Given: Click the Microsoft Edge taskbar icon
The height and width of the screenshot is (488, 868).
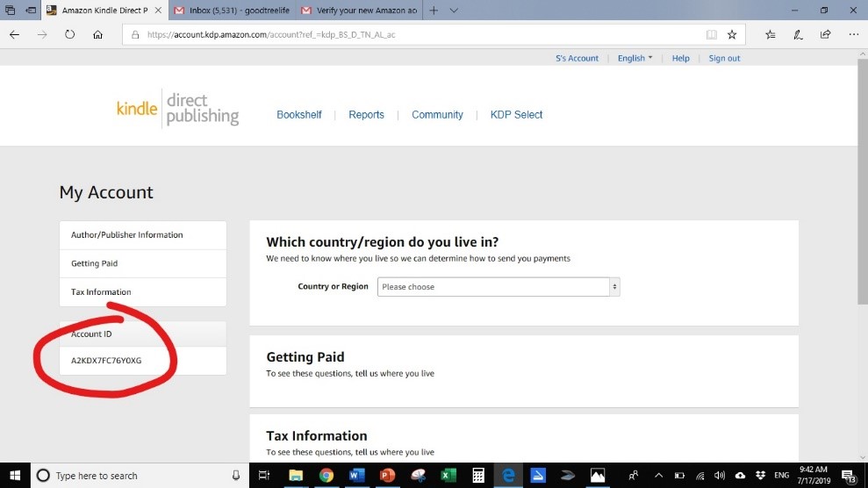Looking at the screenshot, I should coord(508,476).
